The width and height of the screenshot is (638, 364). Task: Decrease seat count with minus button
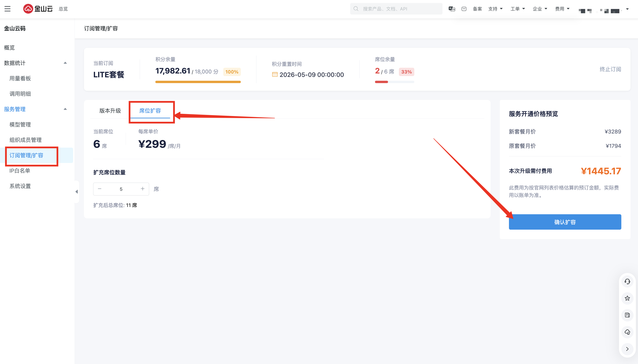(100, 189)
